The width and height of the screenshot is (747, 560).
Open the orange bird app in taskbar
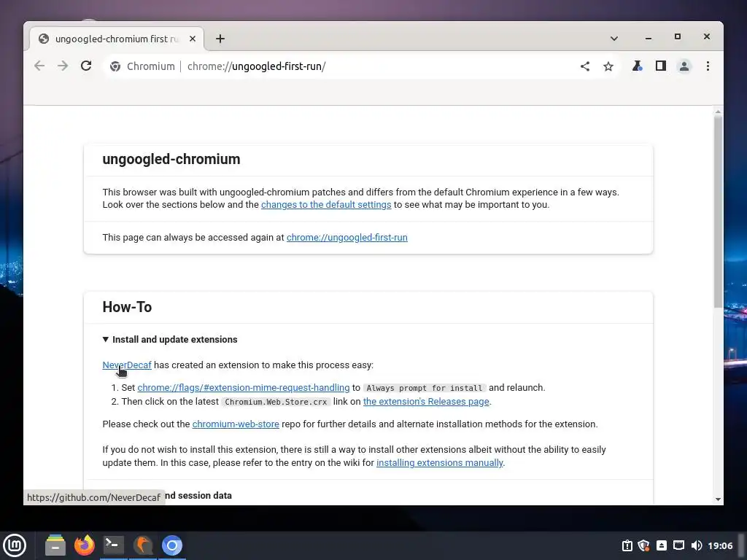(x=143, y=545)
